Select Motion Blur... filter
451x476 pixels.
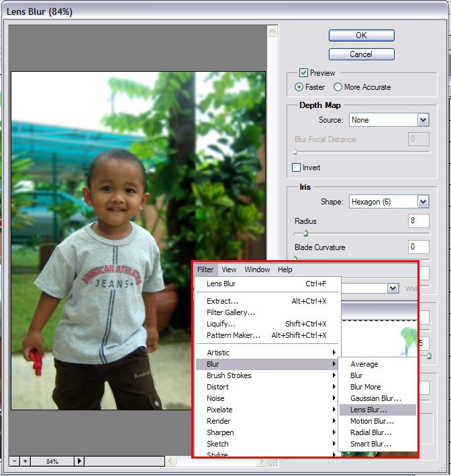(x=378, y=421)
